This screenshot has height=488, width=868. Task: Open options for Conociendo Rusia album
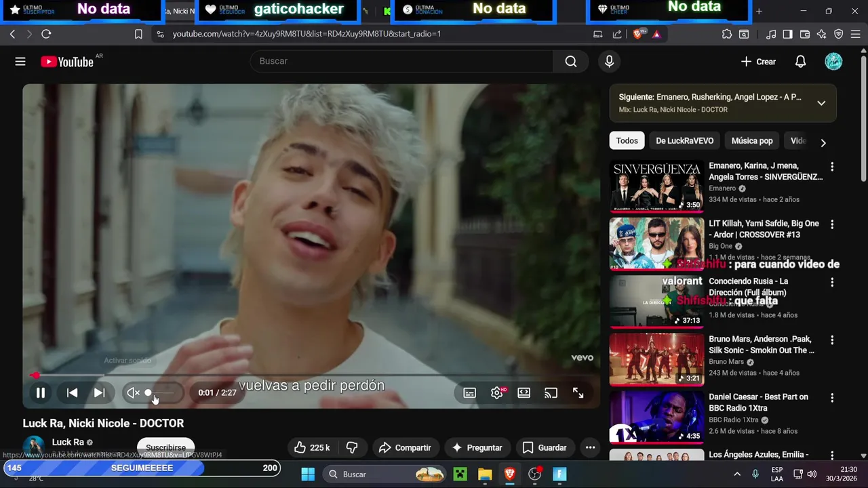[x=832, y=282]
